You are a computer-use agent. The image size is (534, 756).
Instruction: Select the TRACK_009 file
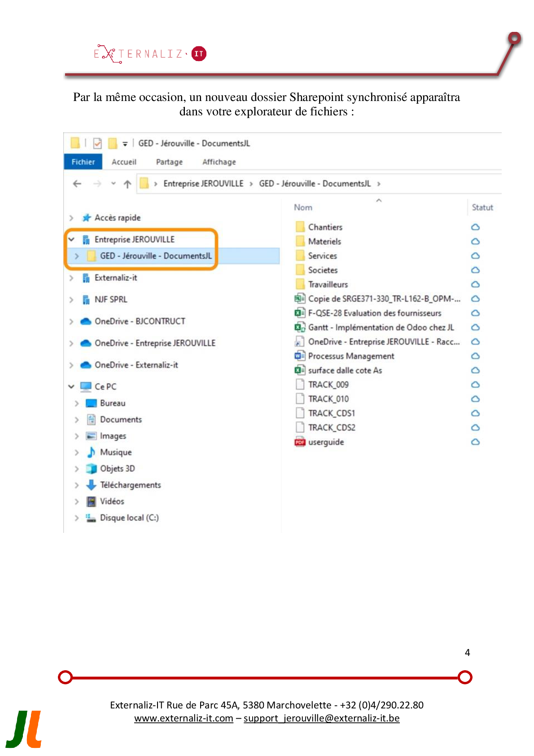(x=328, y=385)
